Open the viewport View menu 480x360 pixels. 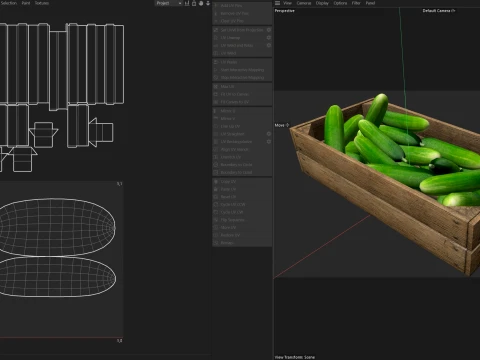pos(287,3)
